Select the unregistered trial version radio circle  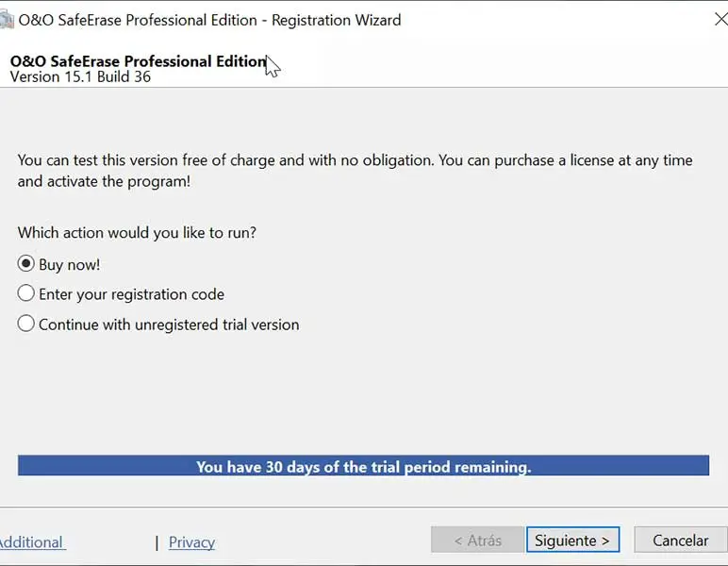pos(26,325)
